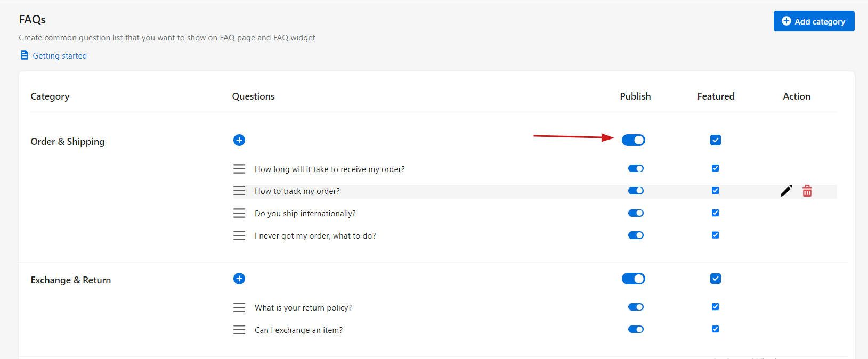Screen dimensions: 868x359
Task: Toggle publish for Exchange & Return category
Action: pos(634,279)
